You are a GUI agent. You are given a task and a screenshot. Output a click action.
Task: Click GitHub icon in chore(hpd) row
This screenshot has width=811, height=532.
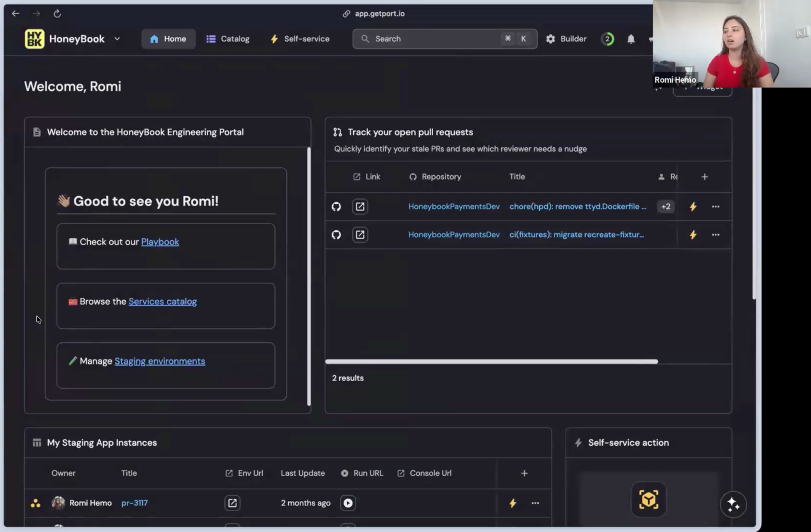(x=336, y=207)
